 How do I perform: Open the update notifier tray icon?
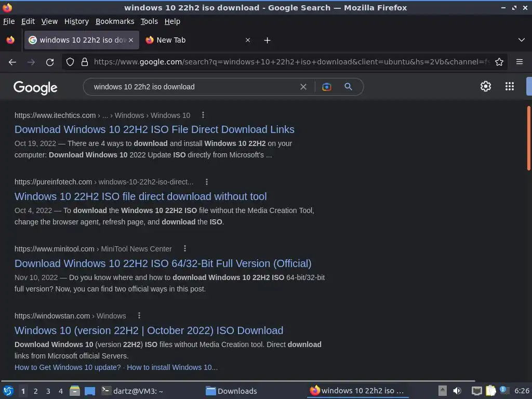click(x=504, y=391)
